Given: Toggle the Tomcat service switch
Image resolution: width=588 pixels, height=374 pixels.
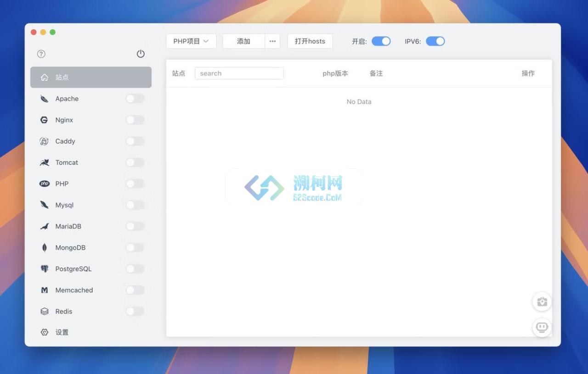Looking at the screenshot, I should coord(135,162).
